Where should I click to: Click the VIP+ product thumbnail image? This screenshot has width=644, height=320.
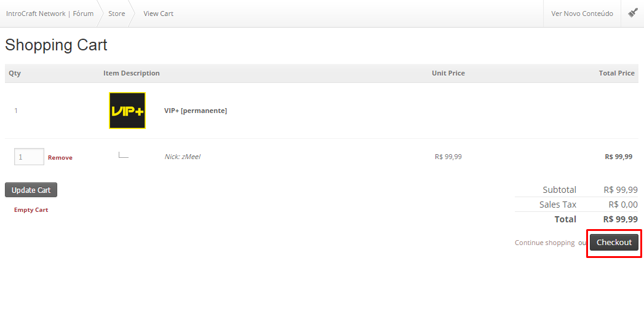pos(127,111)
